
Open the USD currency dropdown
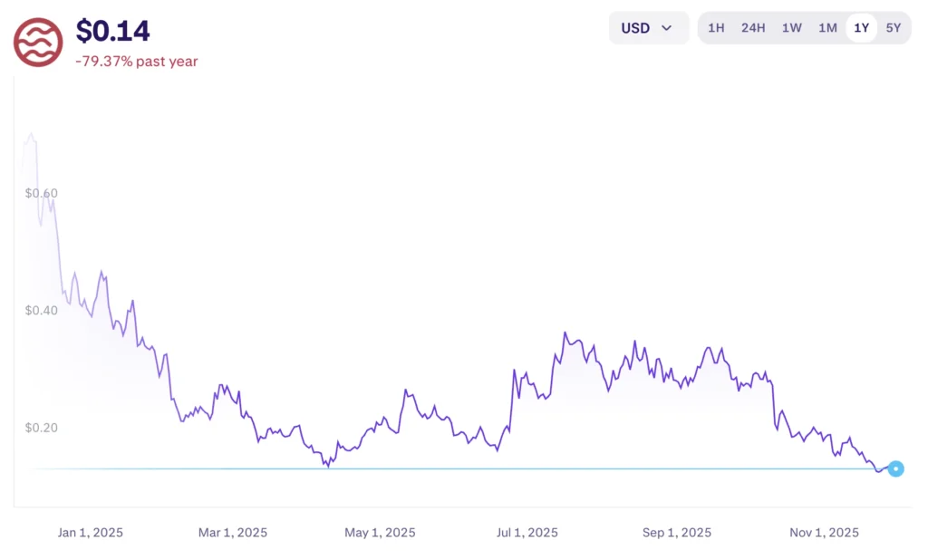click(x=647, y=28)
